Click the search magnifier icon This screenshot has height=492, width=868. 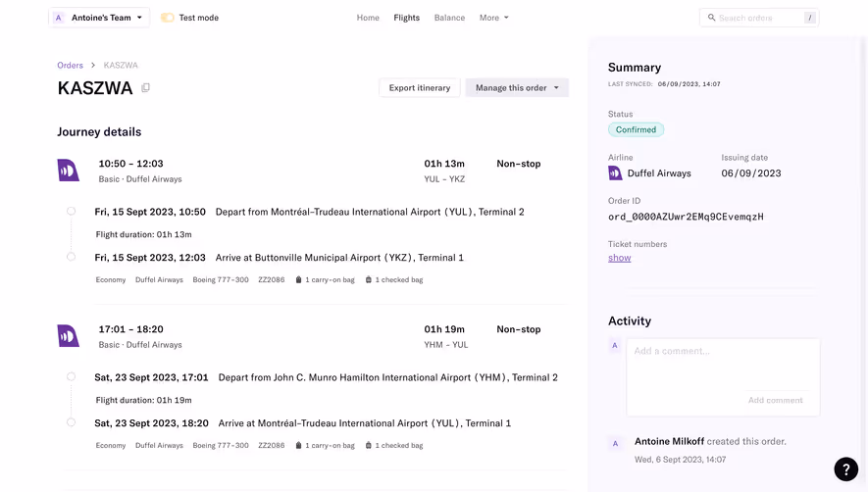tap(711, 18)
